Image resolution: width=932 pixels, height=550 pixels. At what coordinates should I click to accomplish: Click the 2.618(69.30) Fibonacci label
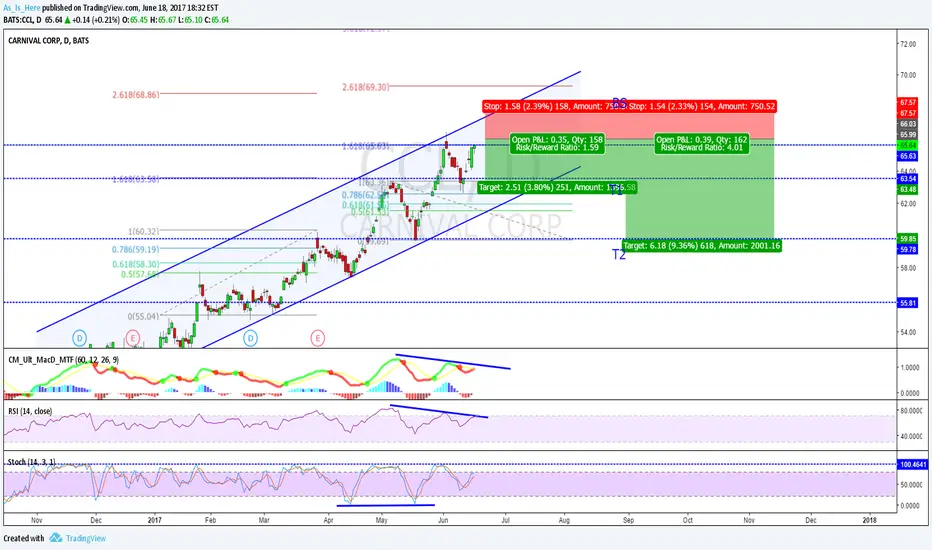tap(366, 87)
